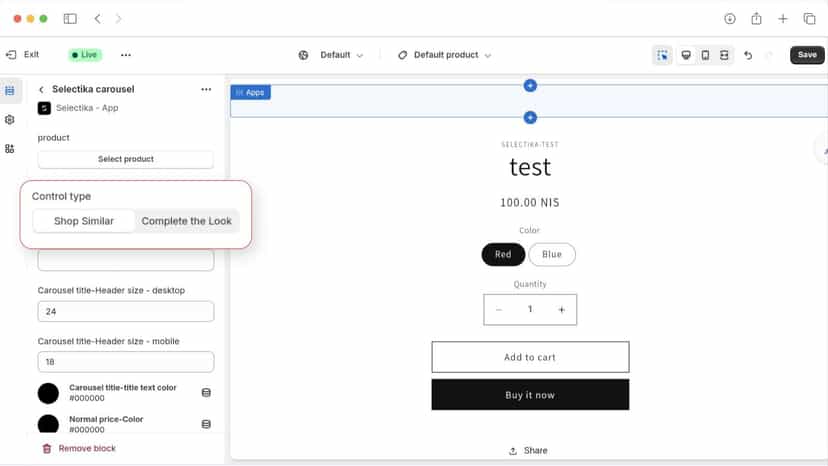
Task: Edit desktop header size field 24
Action: 126,311
